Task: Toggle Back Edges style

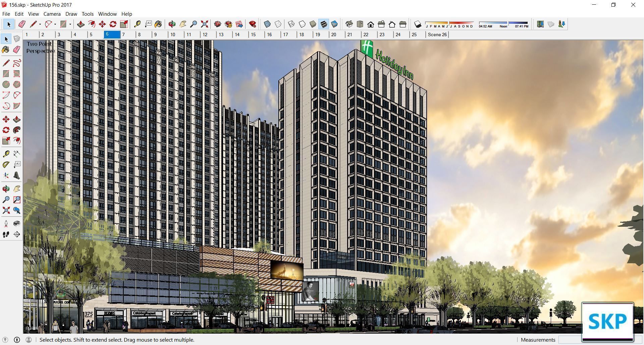Action: [x=278, y=24]
